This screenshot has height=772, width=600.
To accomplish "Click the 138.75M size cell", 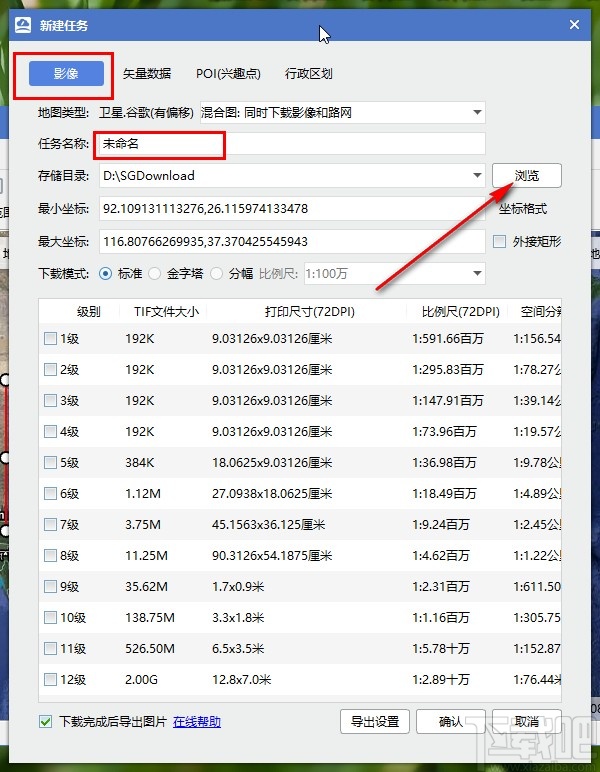I will point(150,618).
